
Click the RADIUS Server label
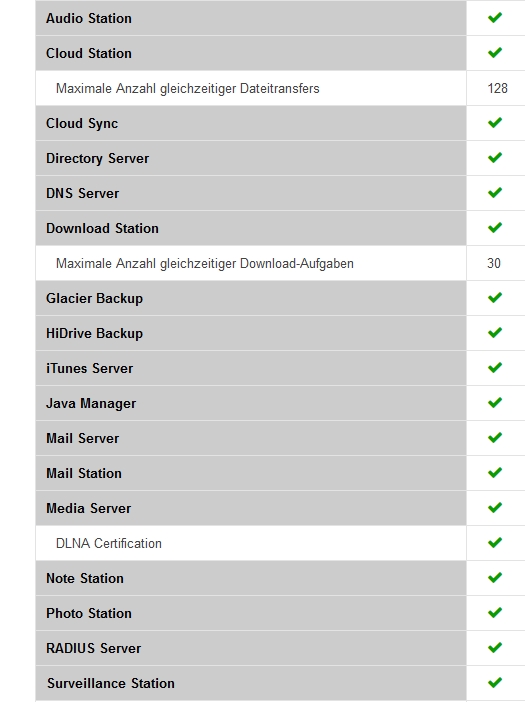(x=94, y=648)
